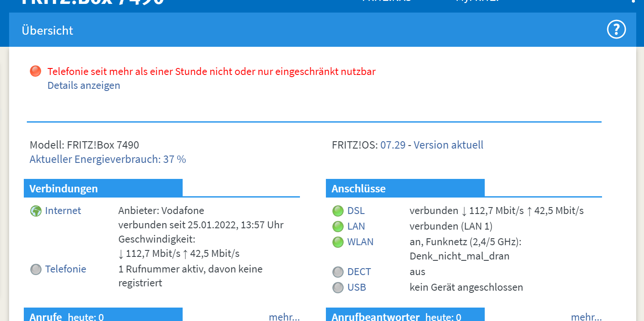Open the Telefonie link
This screenshot has width=644, height=321.
(x=66, y=269)
